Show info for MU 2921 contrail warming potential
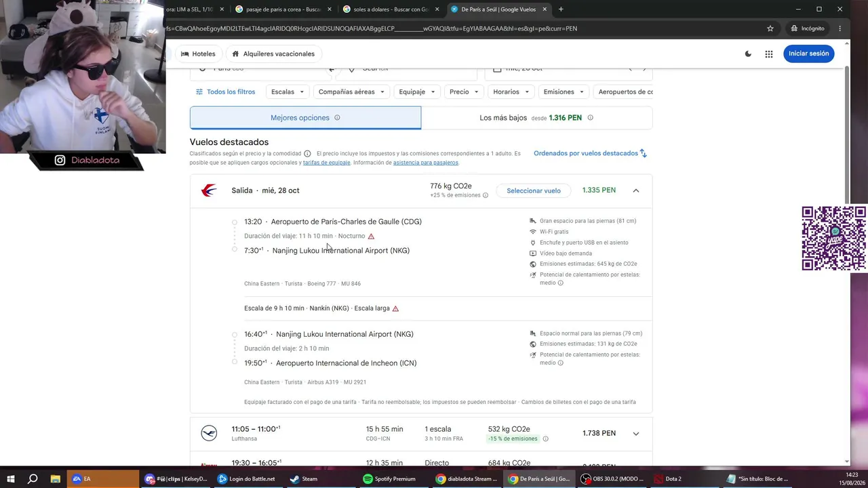The height and width of the screenshot is (488, 868). pyautogui.click(x=560, y=363)
